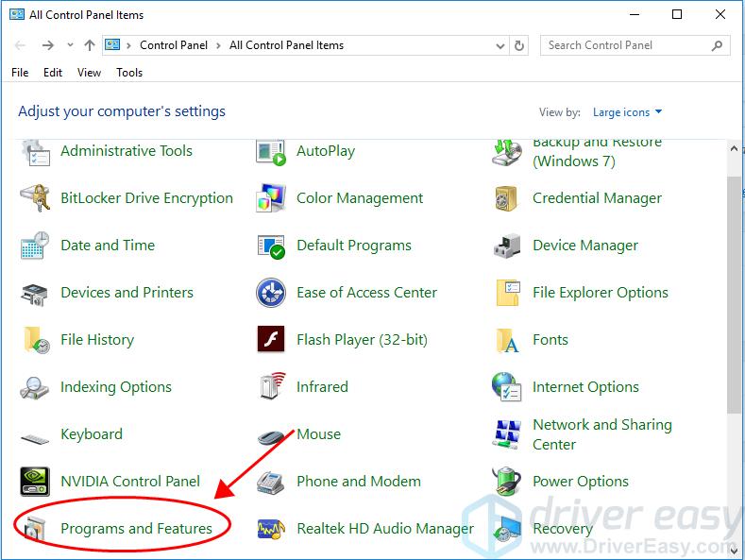Click the search magnifier icon
This screenshot has height=560, width=745.
tap(717, 45)
